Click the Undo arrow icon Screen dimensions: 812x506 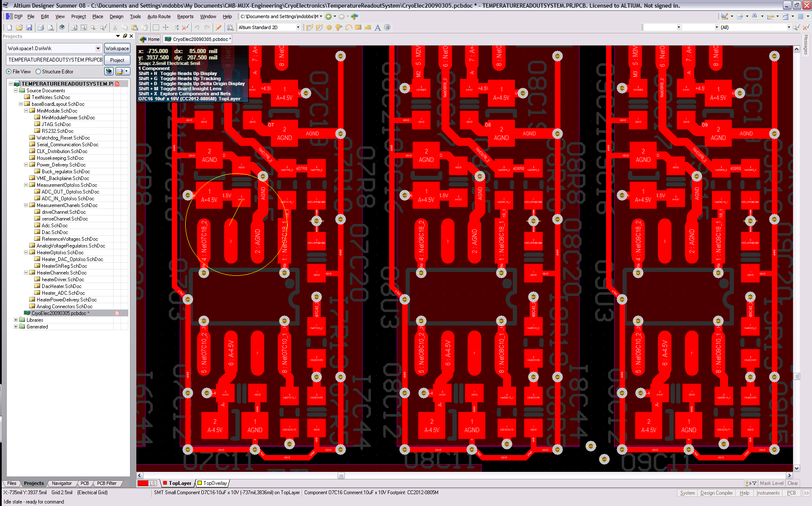(x=197, y=27)
